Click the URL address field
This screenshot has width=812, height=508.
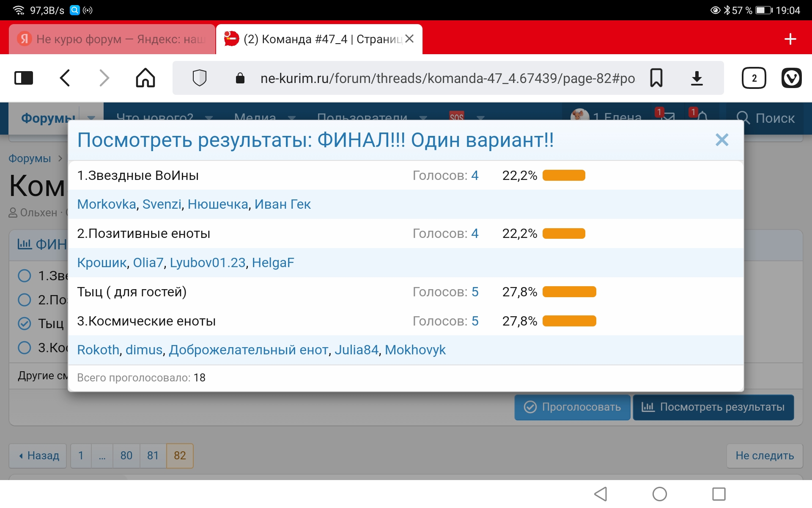coord(447,78)
